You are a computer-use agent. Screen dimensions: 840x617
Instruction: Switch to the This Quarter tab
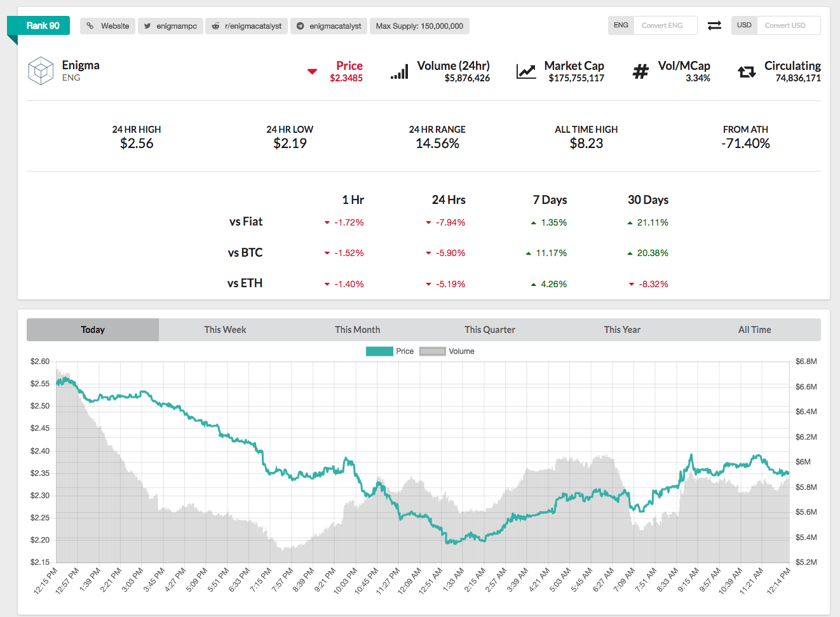tap(490, 330)
